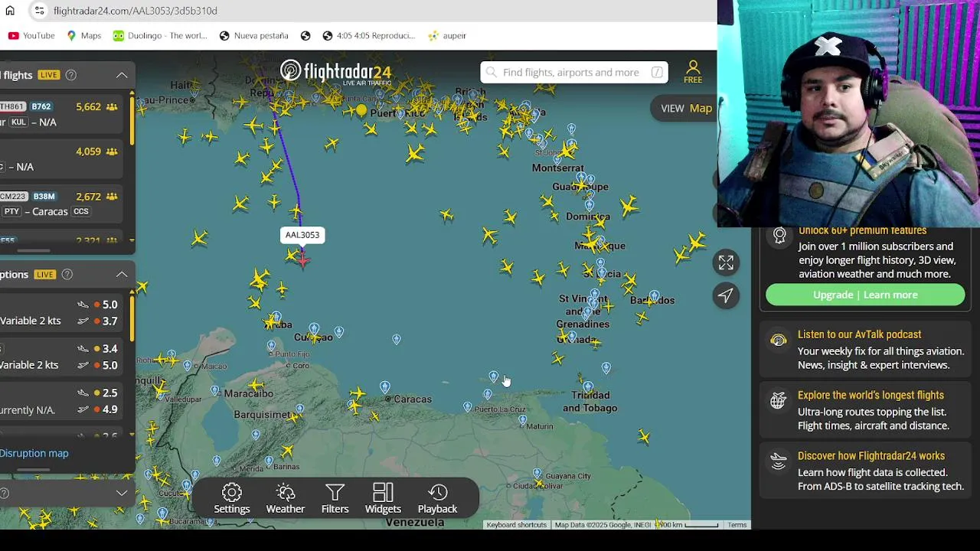Click the LIVE badge next to flights

49,75
